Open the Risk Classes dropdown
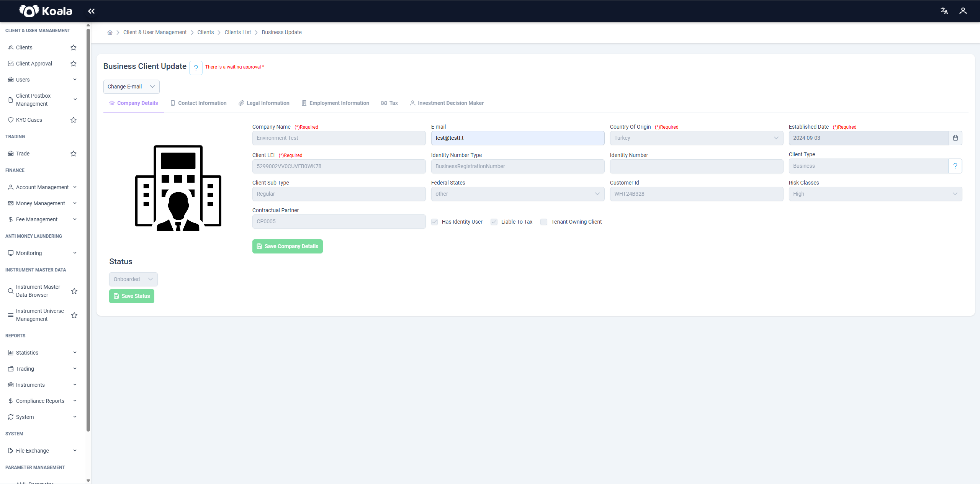 [875, 194]
